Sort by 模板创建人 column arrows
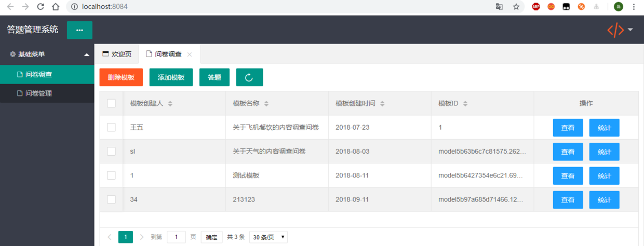644x246 pixels. pos(170,104)
